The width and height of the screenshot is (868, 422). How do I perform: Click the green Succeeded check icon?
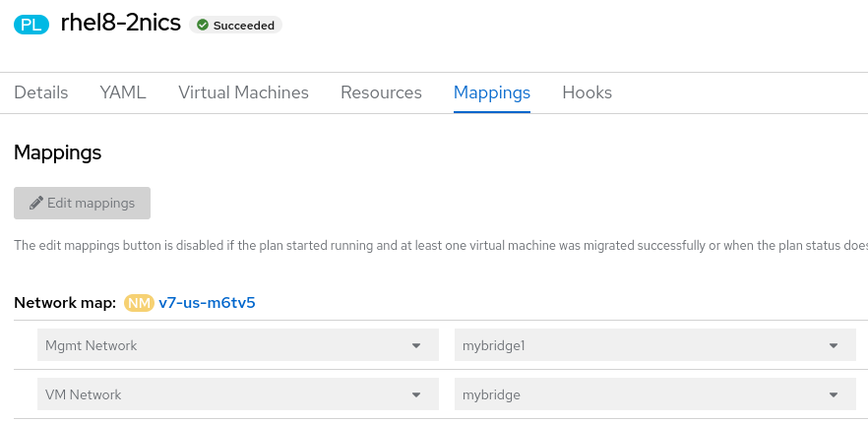click(x=203, y=26)
